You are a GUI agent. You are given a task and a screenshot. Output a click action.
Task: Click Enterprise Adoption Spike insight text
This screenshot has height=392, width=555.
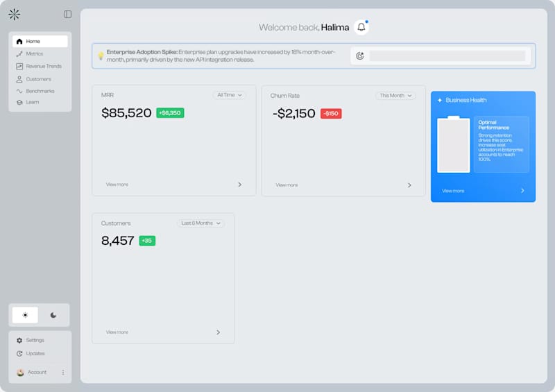click(x=221, y=56)
